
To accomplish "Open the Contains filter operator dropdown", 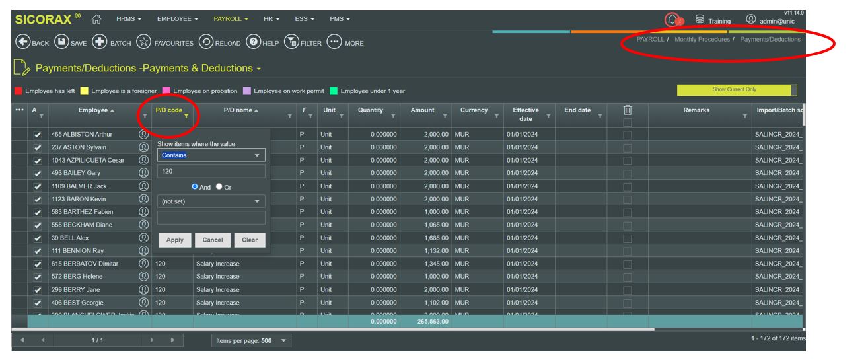I will pyautogui.click(x=211, y=155).
